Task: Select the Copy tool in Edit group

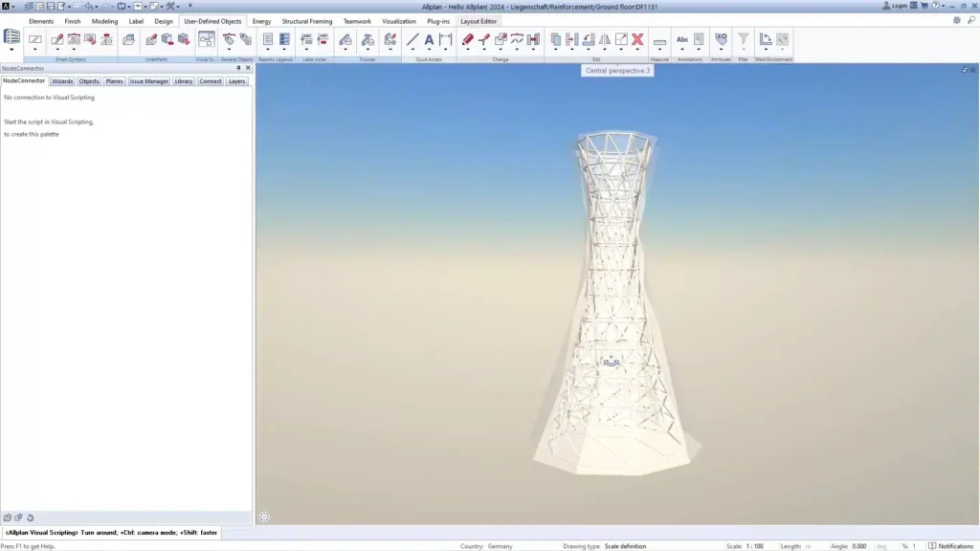Action: pos(555,38)
